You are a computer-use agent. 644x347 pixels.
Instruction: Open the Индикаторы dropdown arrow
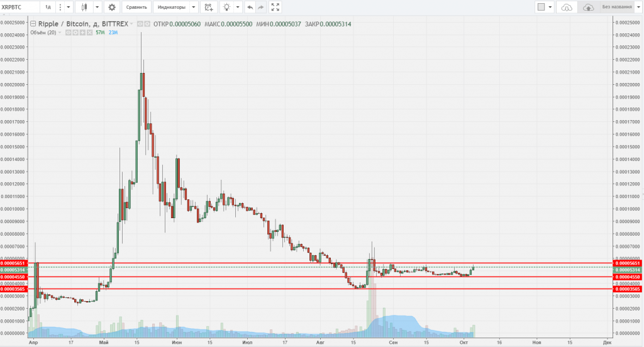[192, 8]
